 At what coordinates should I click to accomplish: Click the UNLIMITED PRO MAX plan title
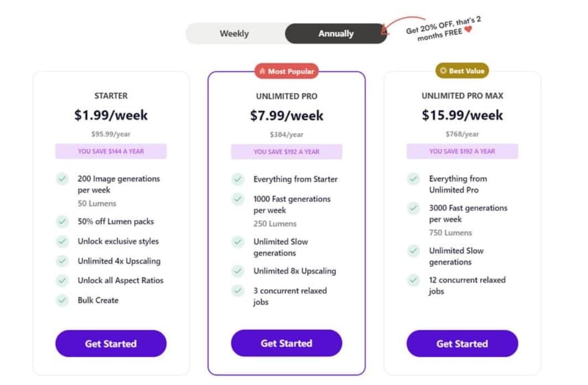pos(462,96)
